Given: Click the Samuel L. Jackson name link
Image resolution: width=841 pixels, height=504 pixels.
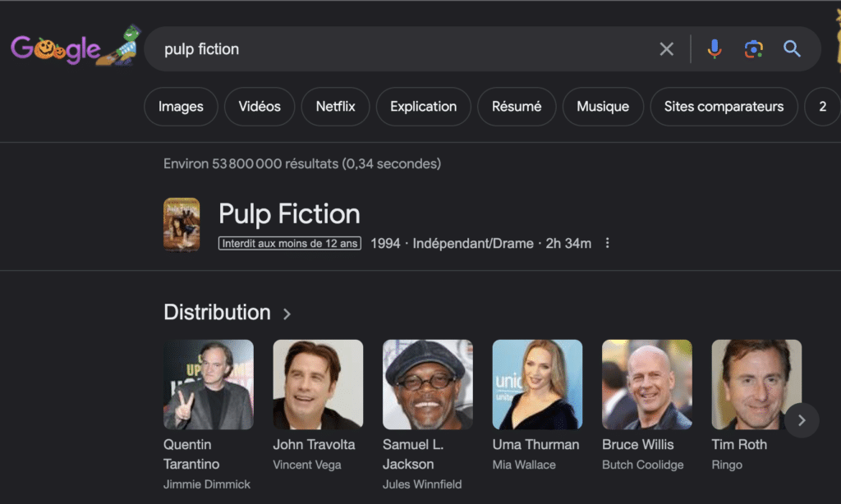Looking at the screenshot, I should [x=413, y=454].
